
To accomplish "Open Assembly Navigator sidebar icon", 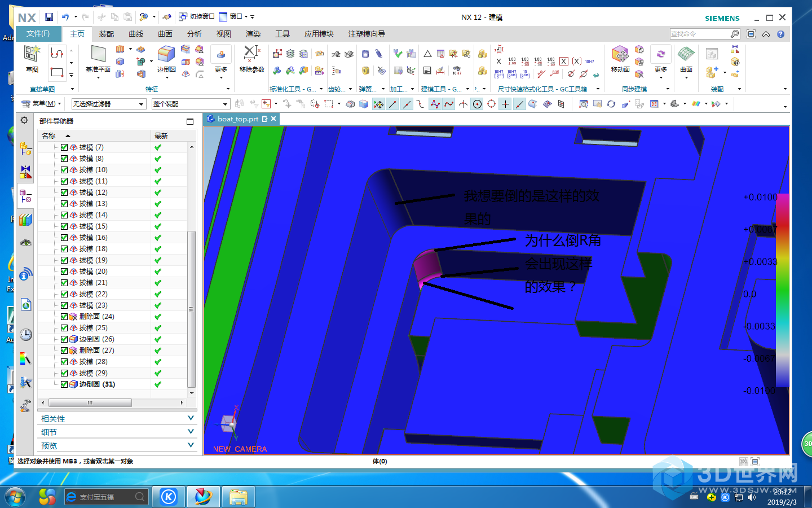I will pyautogui.click(x=25, y=148).
